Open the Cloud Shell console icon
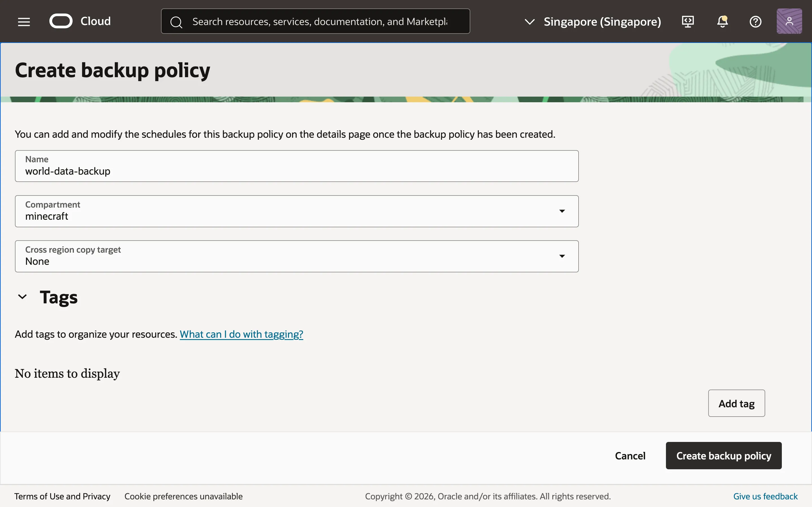812x507 pixels. [x=687, y=21]
